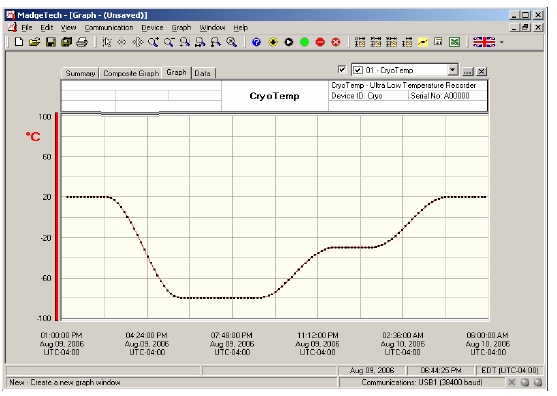The image size is (557, 396).
Task: Start device with green circle icon
Action: click(x=304, y=42)
